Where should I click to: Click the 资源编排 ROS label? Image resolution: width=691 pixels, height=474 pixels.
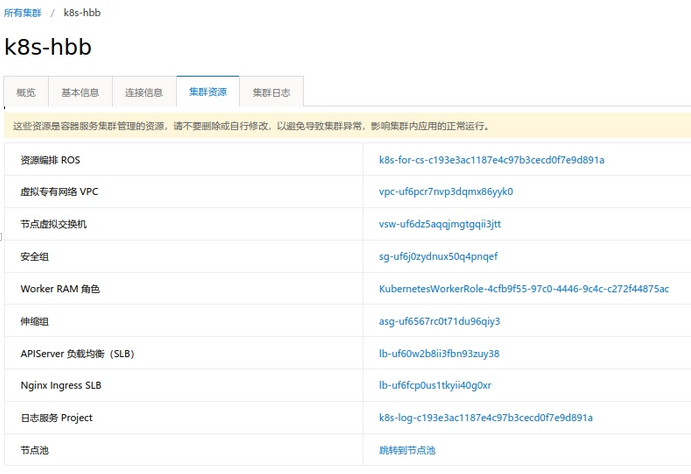[50, 160]
